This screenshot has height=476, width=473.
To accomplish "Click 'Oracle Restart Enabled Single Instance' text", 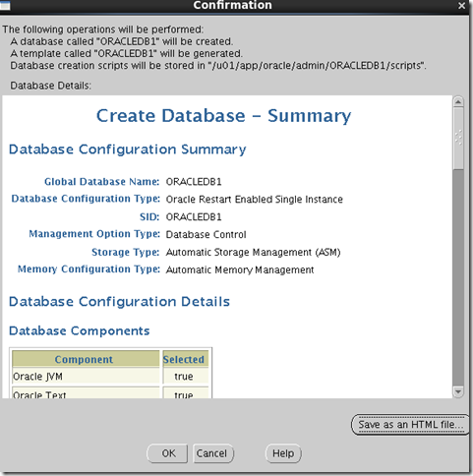I will click(x=254, y=200).
